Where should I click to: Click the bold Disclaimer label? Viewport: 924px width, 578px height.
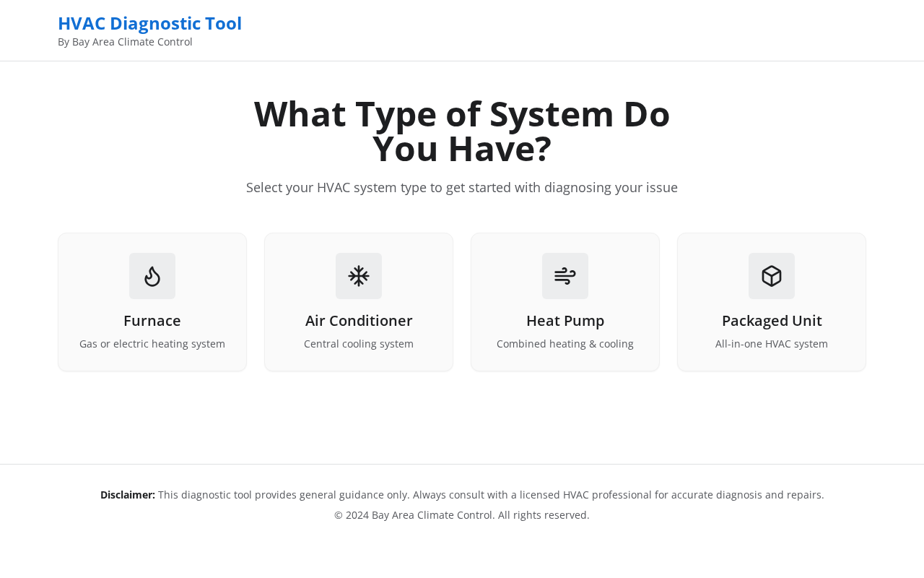pos(128,495)
